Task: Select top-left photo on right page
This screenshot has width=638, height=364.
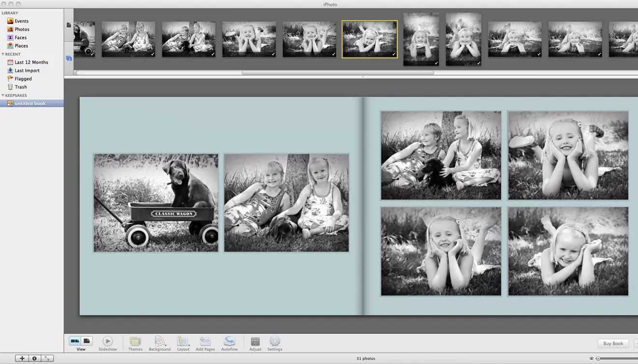Action: 441,155
